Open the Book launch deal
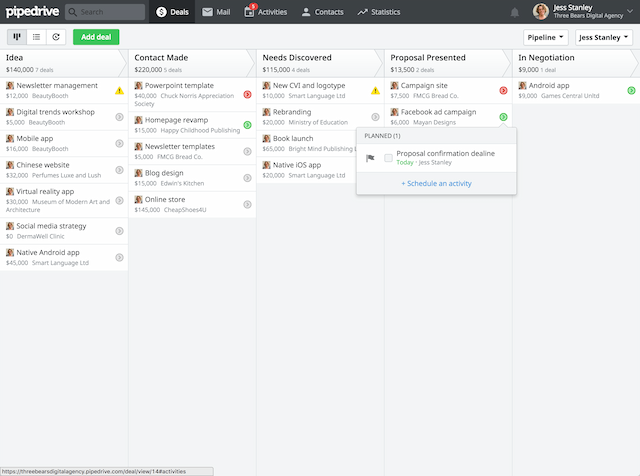 [293, 138]
